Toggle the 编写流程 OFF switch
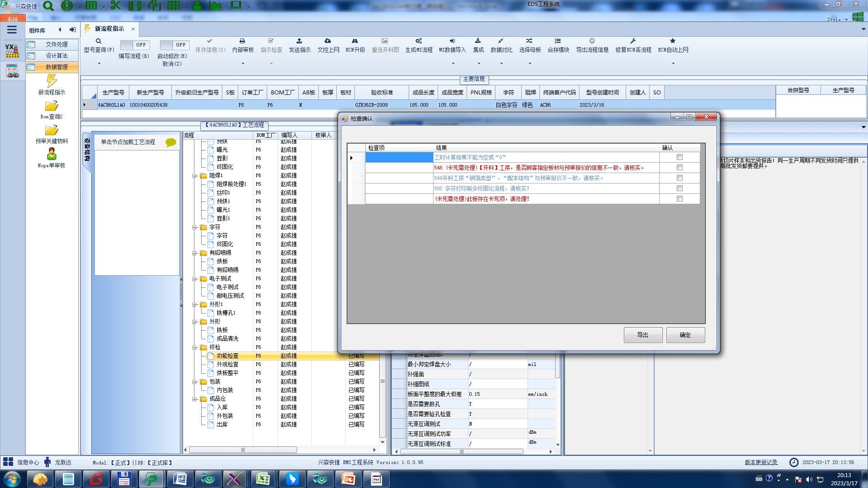Screen dimensions: 868x488 134,45
